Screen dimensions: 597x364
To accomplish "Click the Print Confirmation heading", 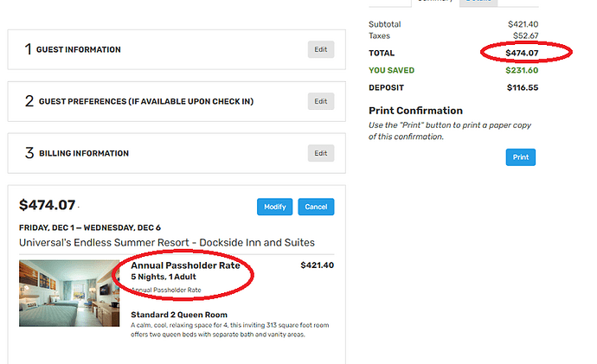I will (x=415, y=111).
